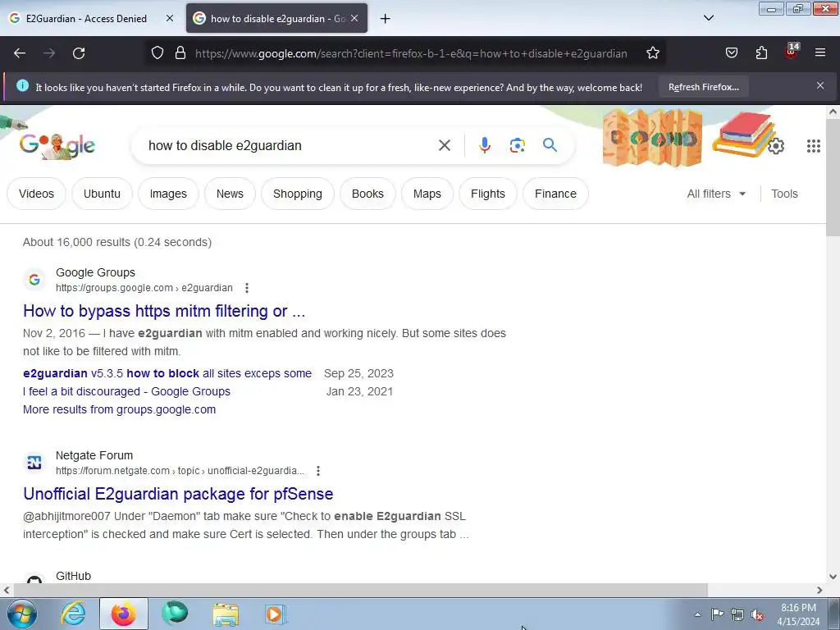Screen dimensions: 840x630
Task: Open Unofficial E2guardian package for pfSense
Action: (x=178, y=493)
